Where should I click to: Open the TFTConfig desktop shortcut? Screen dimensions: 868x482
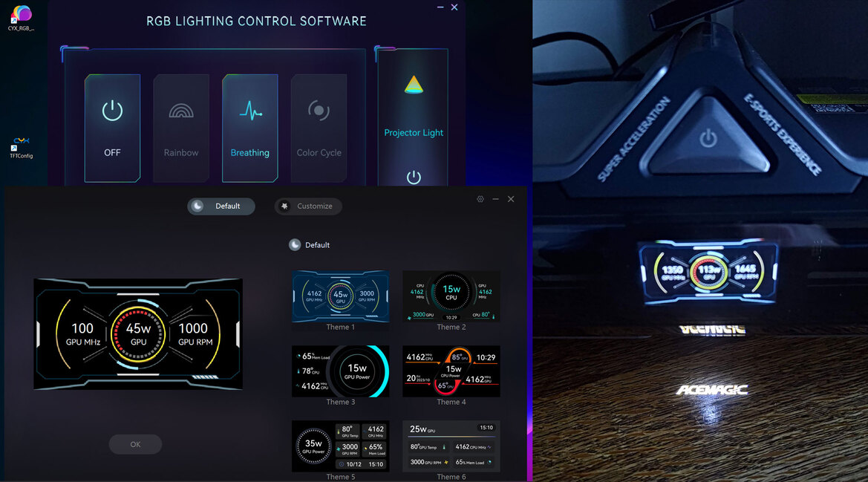click(x=20, y=143)
